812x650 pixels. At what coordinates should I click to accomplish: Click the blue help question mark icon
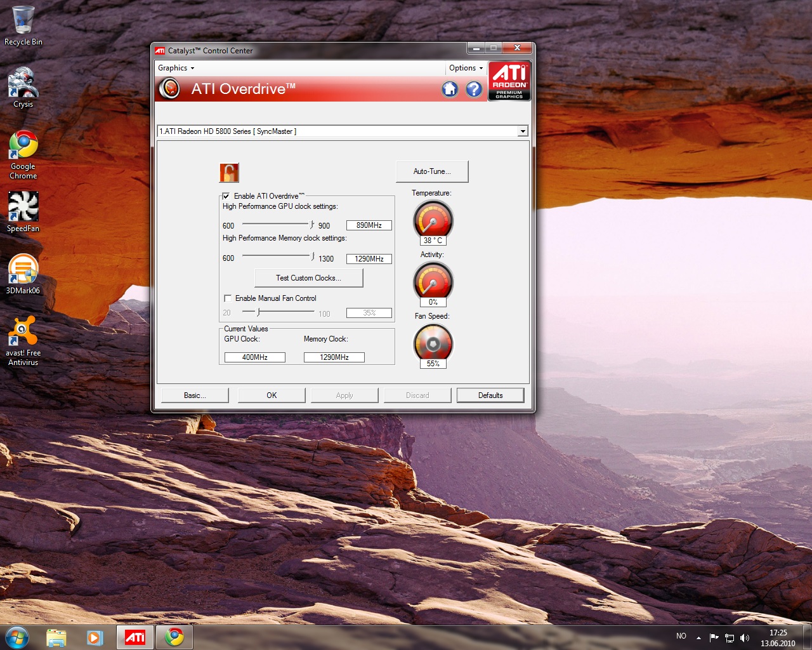pos(474,89)
